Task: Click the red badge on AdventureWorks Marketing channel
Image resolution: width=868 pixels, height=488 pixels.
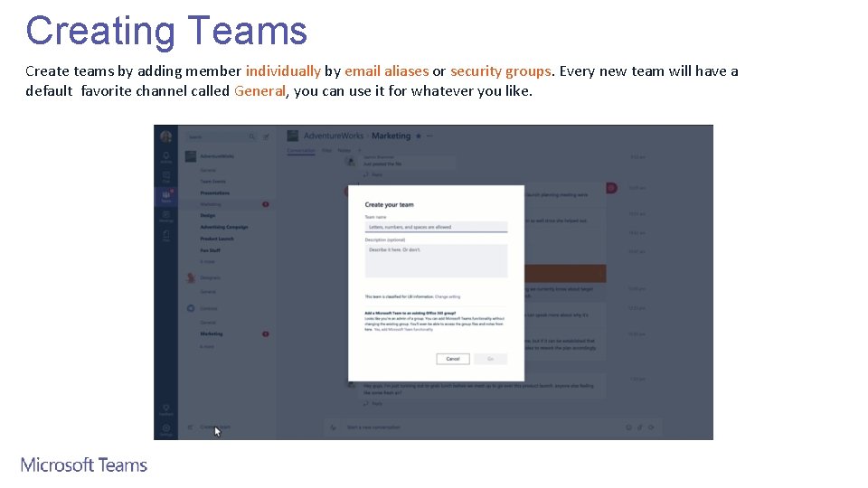Action: tap(265, 204)
